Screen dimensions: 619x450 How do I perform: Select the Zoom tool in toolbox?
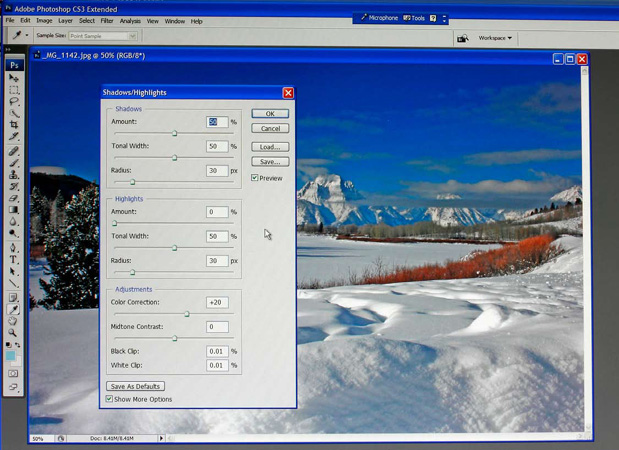point(14,333)
